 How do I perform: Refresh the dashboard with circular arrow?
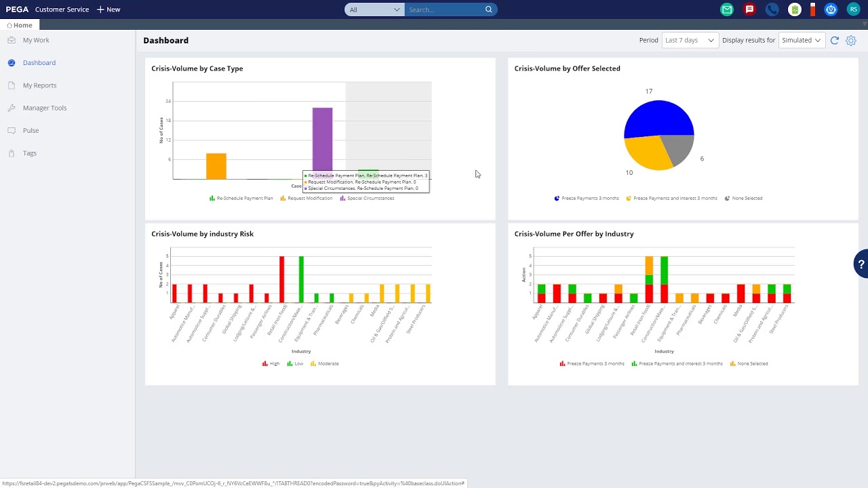pyautogui.click(x=835, y=40)
